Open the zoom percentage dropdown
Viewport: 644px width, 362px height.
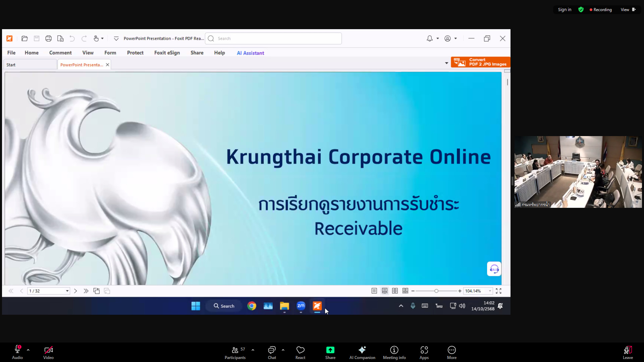click(x=490, y=291)
